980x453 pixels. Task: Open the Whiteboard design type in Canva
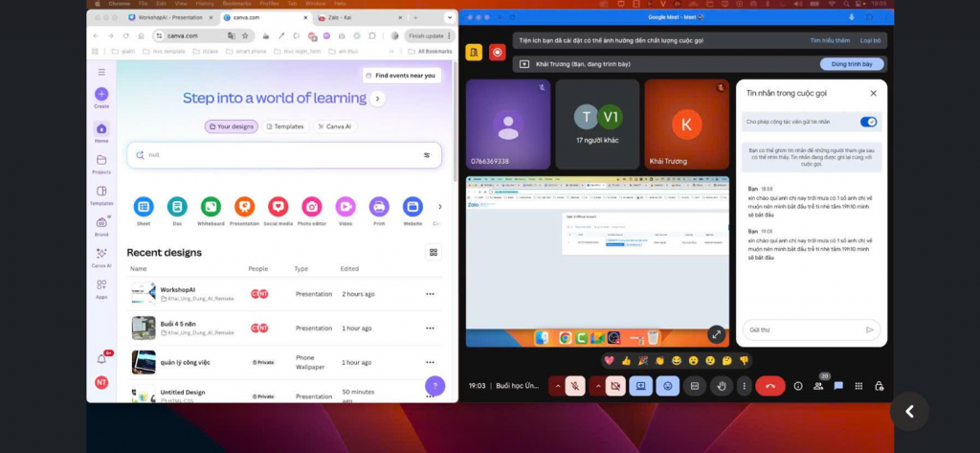211,207
